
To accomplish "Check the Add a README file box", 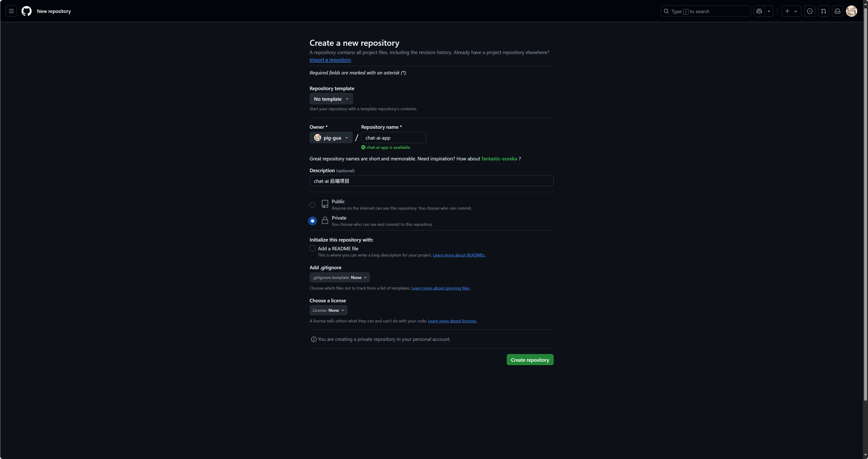I will (x=312, y=248).
